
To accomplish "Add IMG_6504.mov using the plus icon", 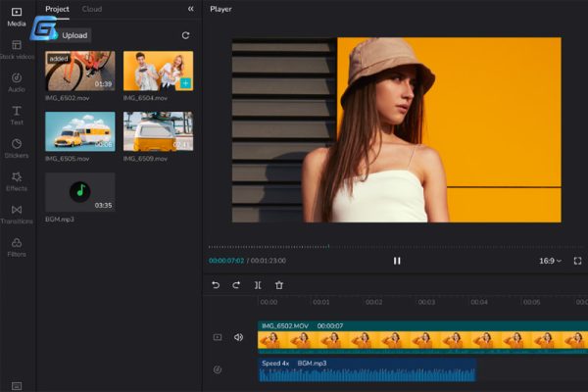I will coord(185,83).
